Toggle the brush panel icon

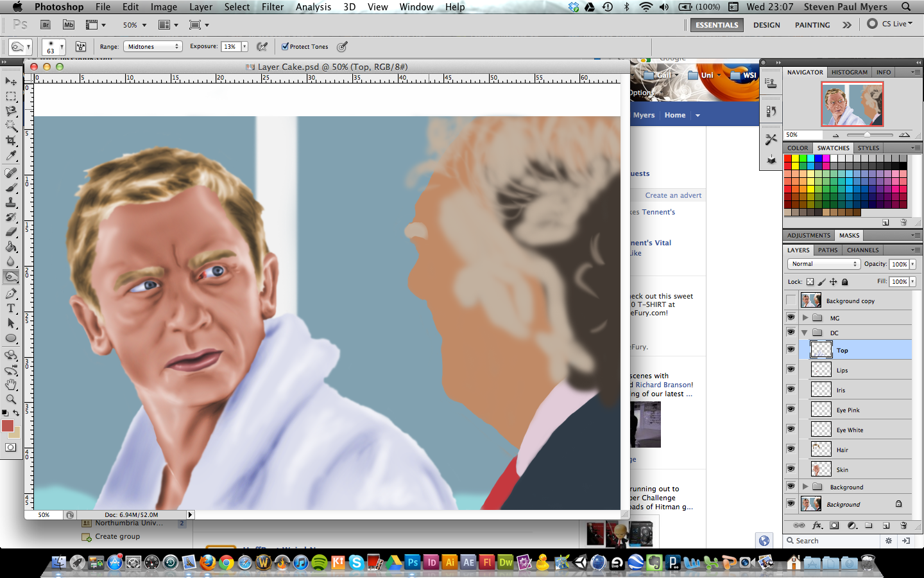tap(81, 46)
